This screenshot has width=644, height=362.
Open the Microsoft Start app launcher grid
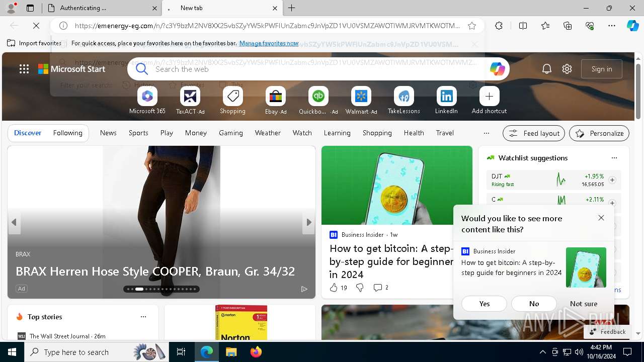[x=24, y=69]
